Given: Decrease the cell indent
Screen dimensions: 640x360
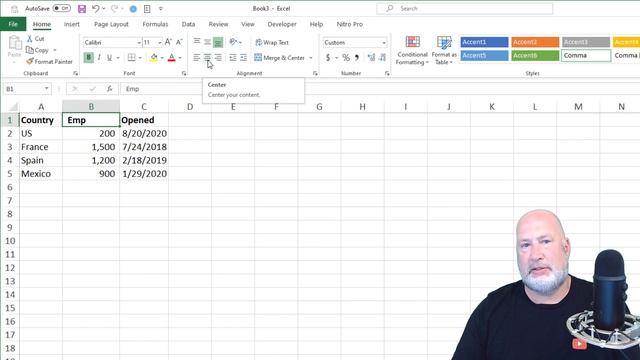Looking at the screenshot, I should 233,58.
